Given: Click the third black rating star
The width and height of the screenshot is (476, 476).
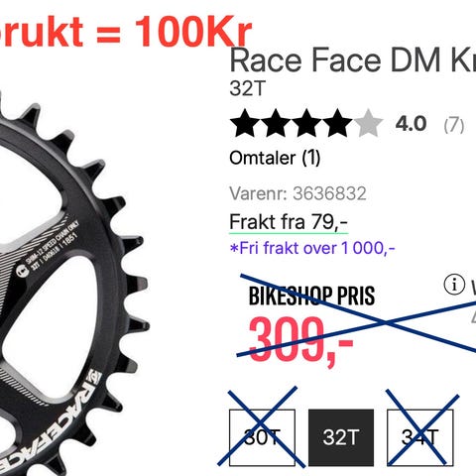Looking at the screenshot, I should click(306, 123).
